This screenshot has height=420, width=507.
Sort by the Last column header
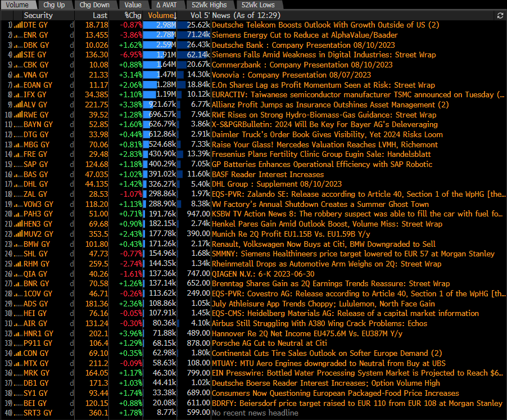click(x=100, y=16)
